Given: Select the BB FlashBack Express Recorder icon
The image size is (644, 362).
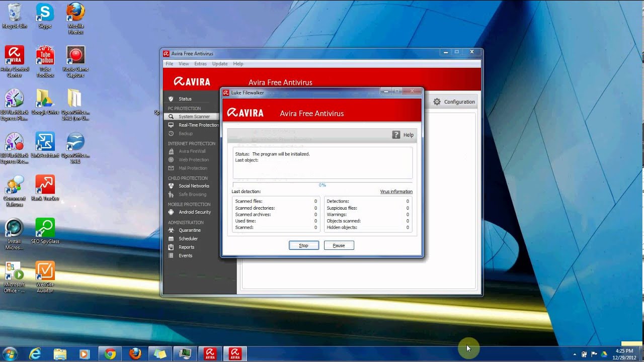Looking at the screenshot, I should (15, 148).
